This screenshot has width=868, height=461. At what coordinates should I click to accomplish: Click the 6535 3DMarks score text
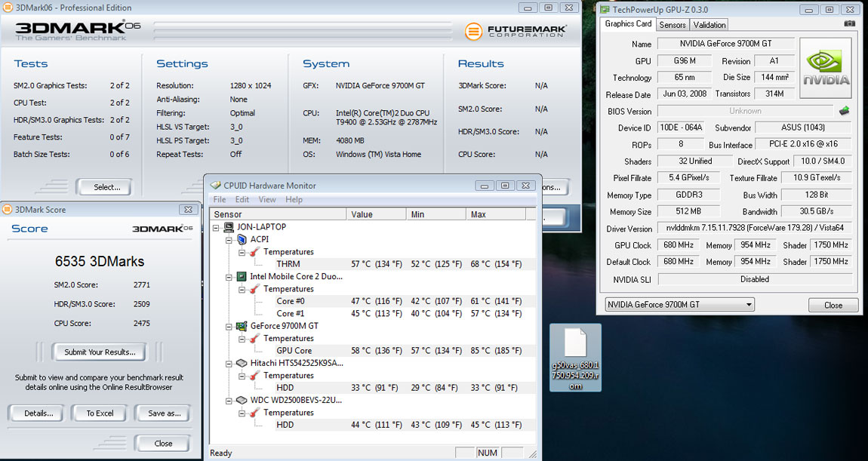point(100,261)
